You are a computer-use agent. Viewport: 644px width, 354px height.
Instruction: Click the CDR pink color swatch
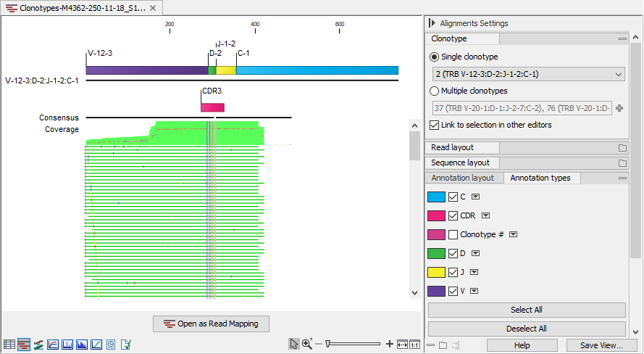coord(436,215)
